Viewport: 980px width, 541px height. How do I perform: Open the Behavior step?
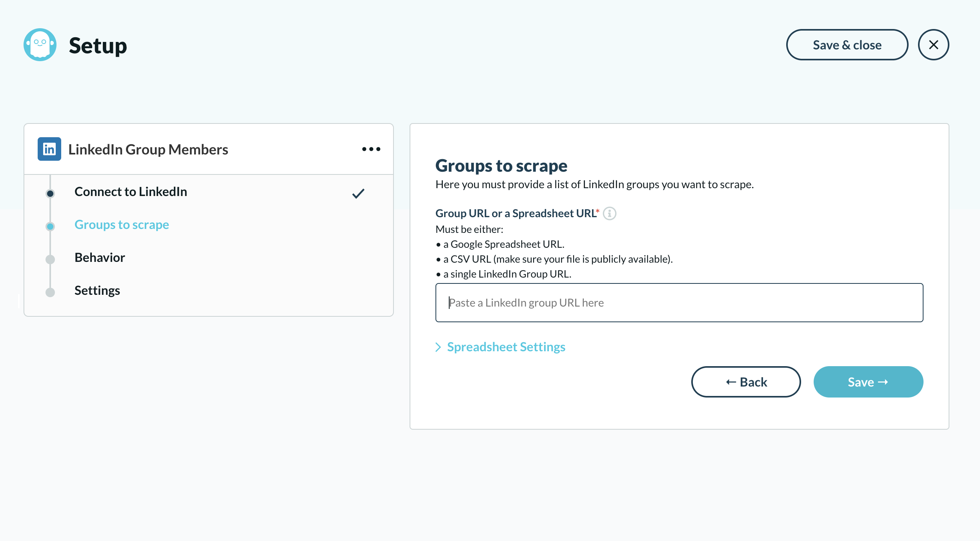(x=100, y=258)
